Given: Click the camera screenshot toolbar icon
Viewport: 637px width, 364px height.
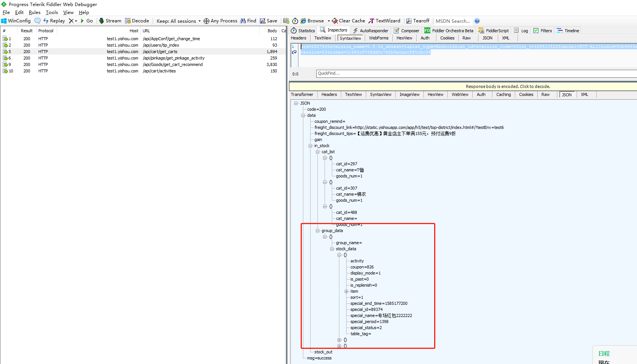Looking at the screenshot, I should [x=286, y=21].
